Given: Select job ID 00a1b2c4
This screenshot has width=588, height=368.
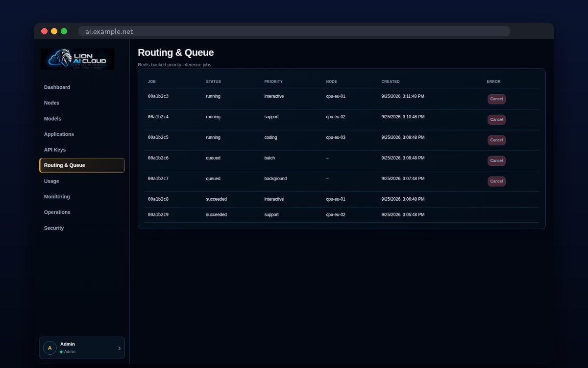Looking at the screenshot, I should tap(158, 117).
